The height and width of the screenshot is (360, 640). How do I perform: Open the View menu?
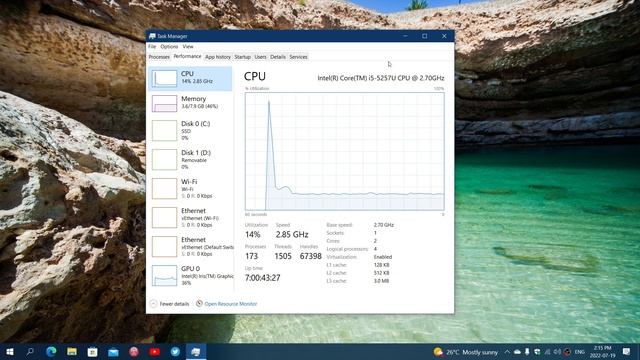[188, 47]
